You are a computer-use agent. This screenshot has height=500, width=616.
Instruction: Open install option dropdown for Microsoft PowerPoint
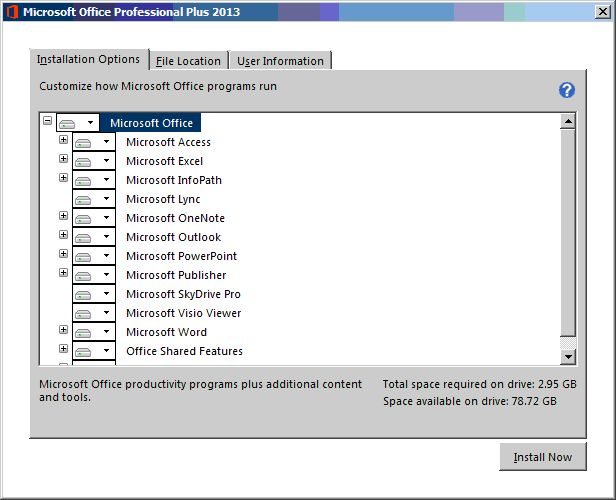pyautogui.click(x=94, y=256)
